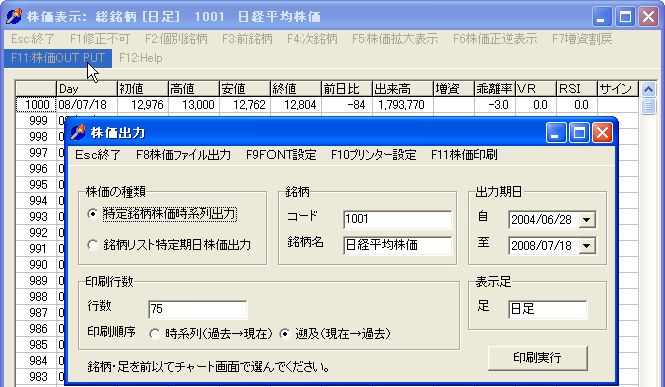Click the コード input field showing 1001
Screen dimensions: 665x387
pos(397,219)
